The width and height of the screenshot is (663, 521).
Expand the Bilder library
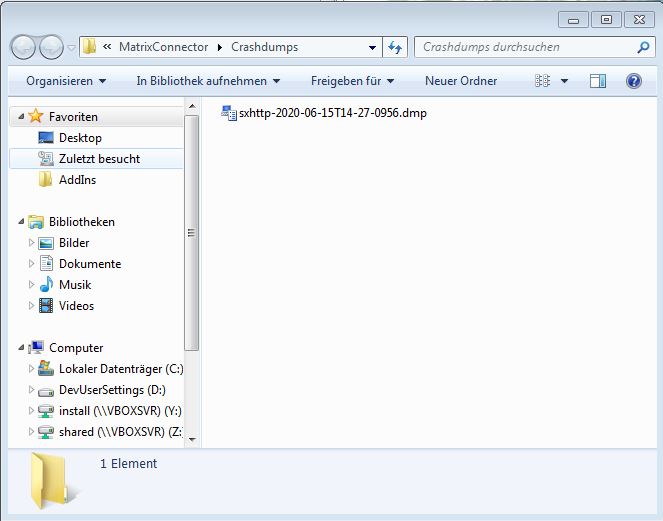click(x=31, y=242)
